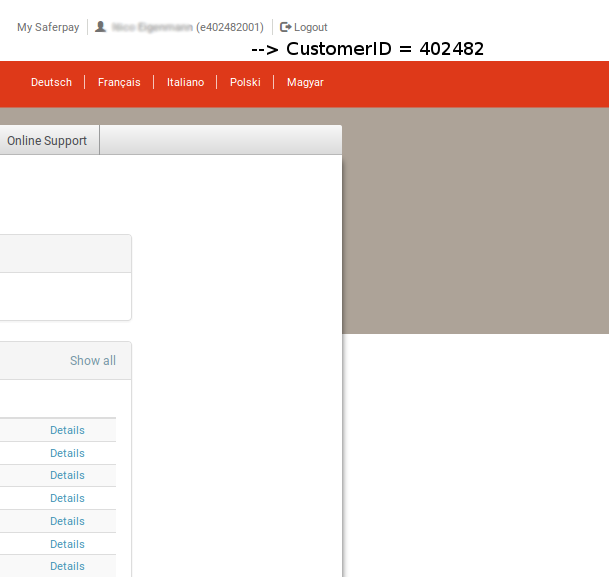Switch language to Deutsch
This screenshot has height=577, width=609.
click(x=51, y=82)
